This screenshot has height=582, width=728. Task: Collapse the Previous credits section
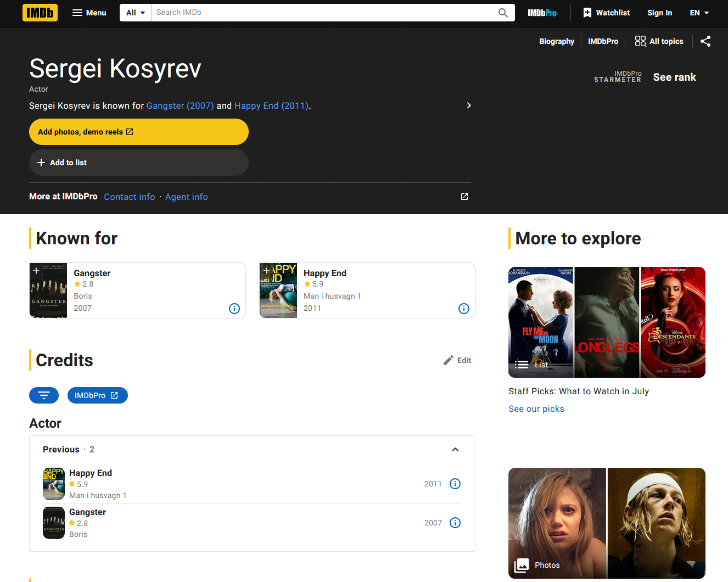(x=455, y=450)
